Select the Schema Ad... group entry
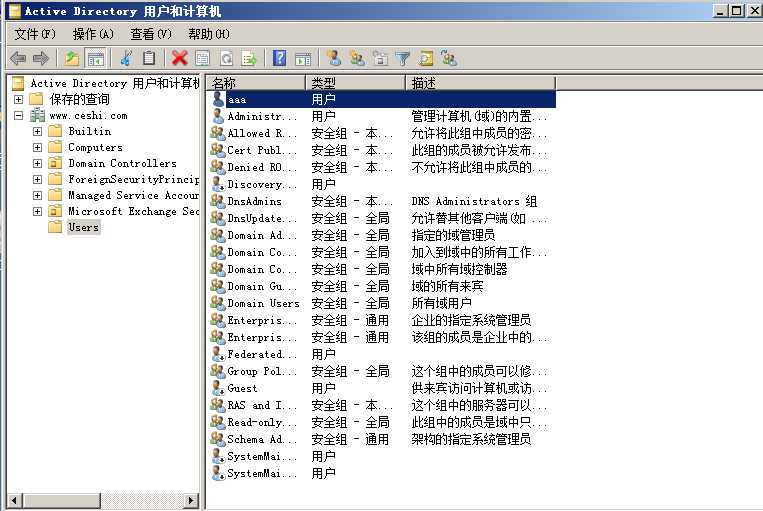 pyautogui.click(x=262, y=439)
